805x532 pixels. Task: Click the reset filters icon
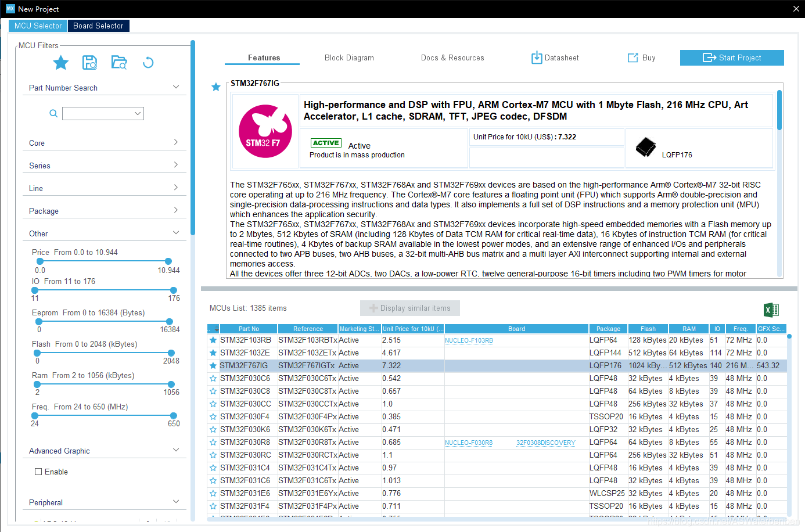pos(148,63)
